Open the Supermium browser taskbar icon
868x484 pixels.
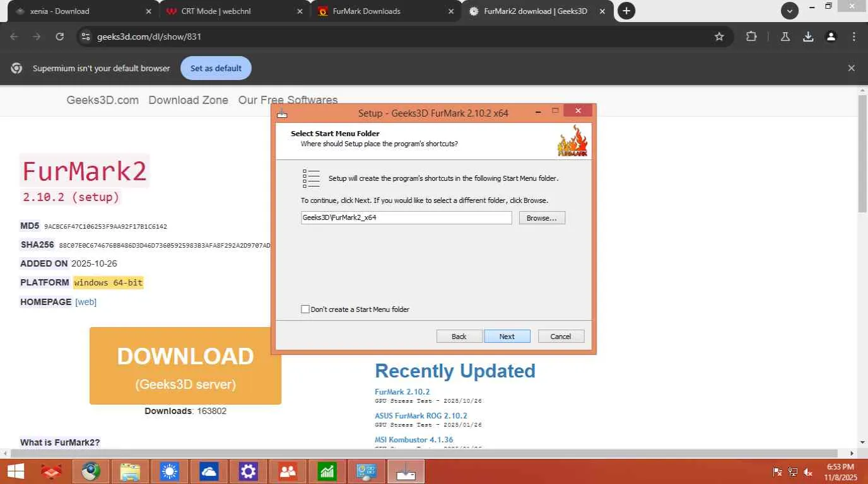[x=90, y=471]
